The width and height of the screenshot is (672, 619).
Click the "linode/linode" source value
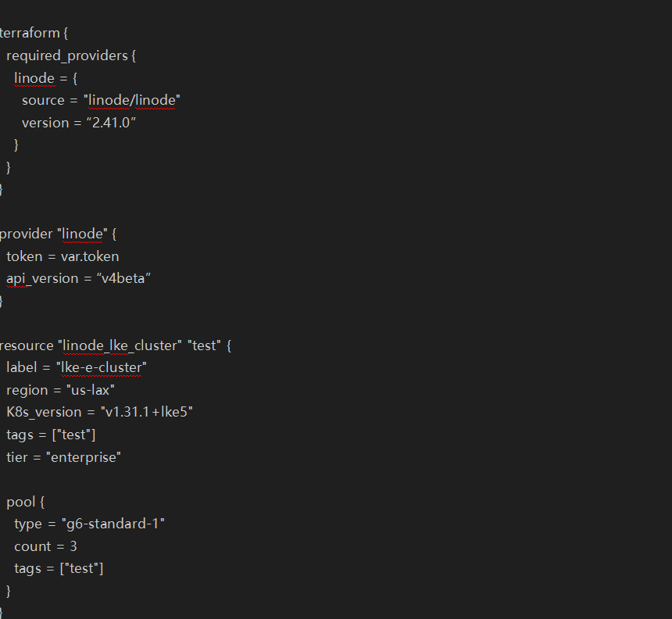point(133,100)
